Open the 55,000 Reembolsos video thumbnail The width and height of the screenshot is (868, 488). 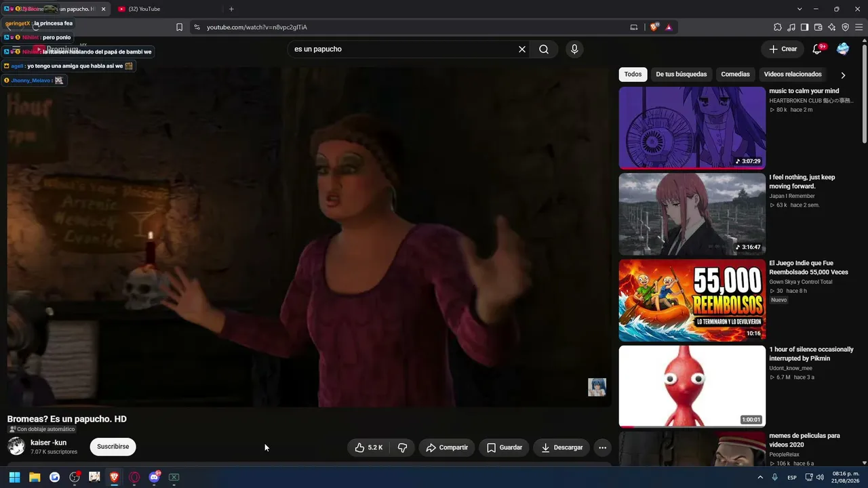pyautogui.click(x=692, y=300)
